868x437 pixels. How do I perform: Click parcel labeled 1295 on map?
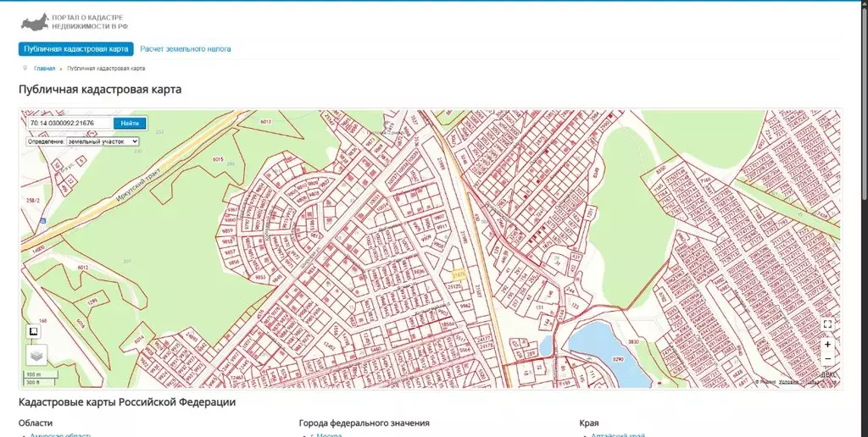(92, 301)
